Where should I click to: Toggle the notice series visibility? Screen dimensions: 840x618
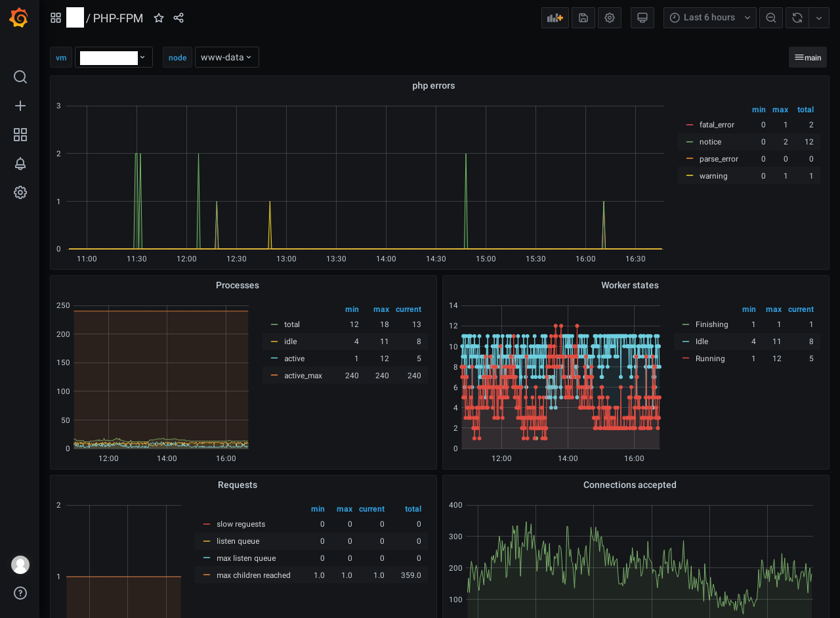pos(709,142)
